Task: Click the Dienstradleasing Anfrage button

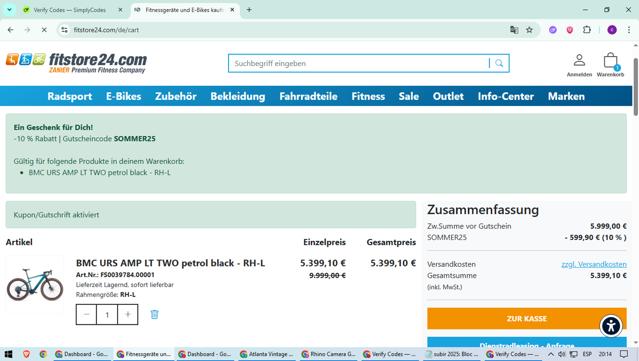Action: [527, 343]
